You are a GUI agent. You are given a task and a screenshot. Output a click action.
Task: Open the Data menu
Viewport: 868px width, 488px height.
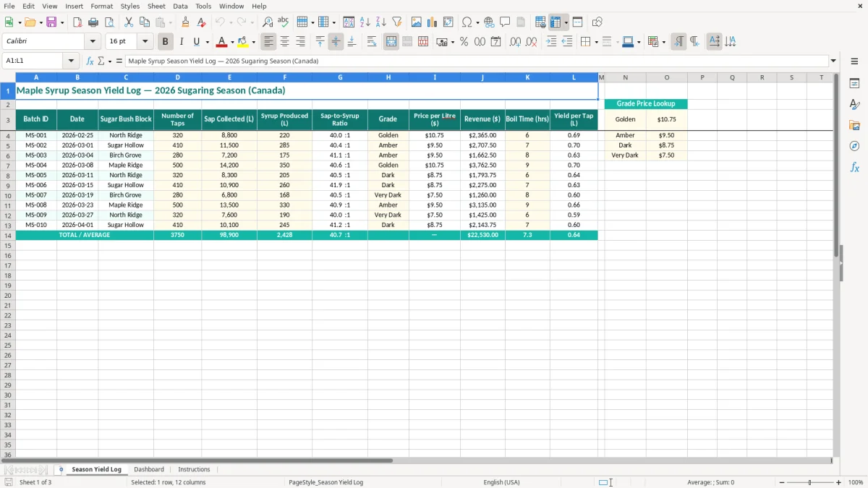click(180, 6)
